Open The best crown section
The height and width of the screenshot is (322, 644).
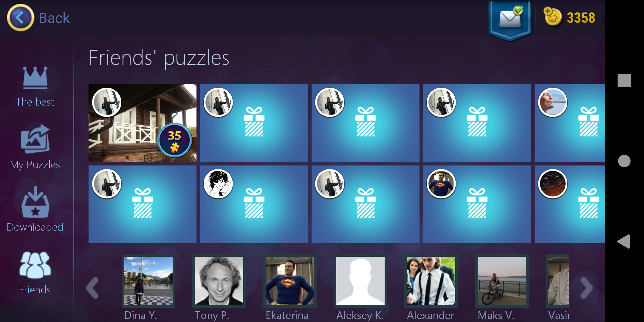point(35,86)
